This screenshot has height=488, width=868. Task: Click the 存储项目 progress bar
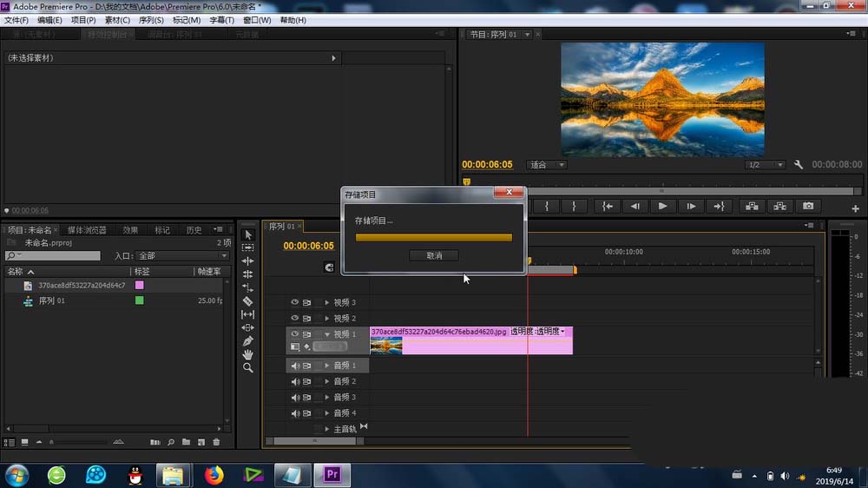[433, 238]
